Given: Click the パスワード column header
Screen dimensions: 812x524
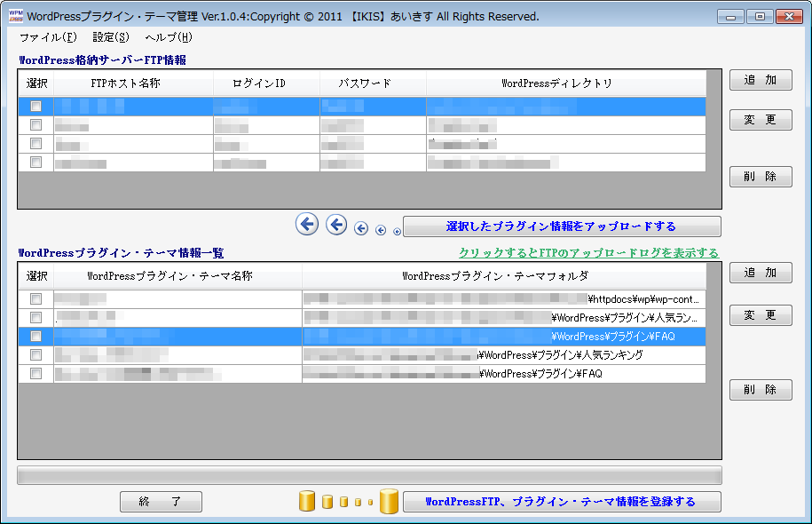Looking at the screenshot, I should point(374,83).
